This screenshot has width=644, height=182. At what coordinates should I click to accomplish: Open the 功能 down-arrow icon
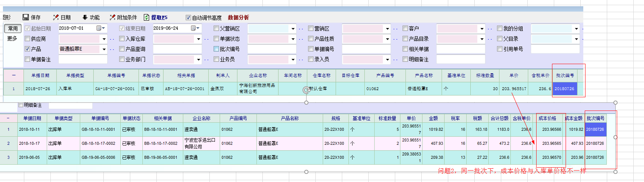tap(85, 17)
